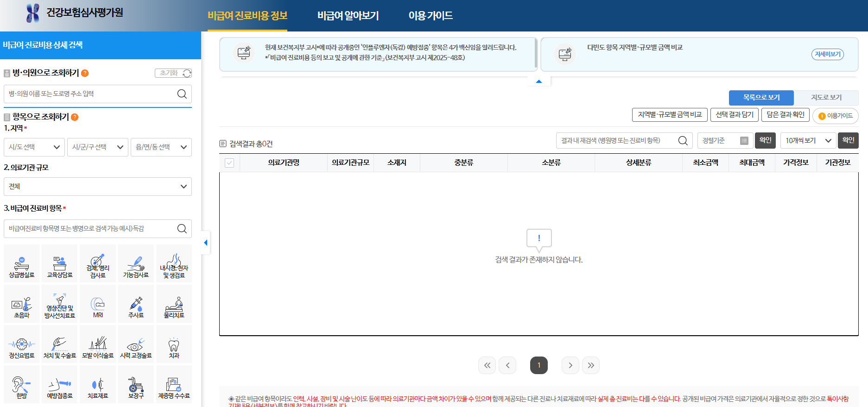This screenshot has width=868, height=407.
Task: Click the help icon beside 병·의원으로 조회하기
Action: pyautogui.click(x=85, y=73)
